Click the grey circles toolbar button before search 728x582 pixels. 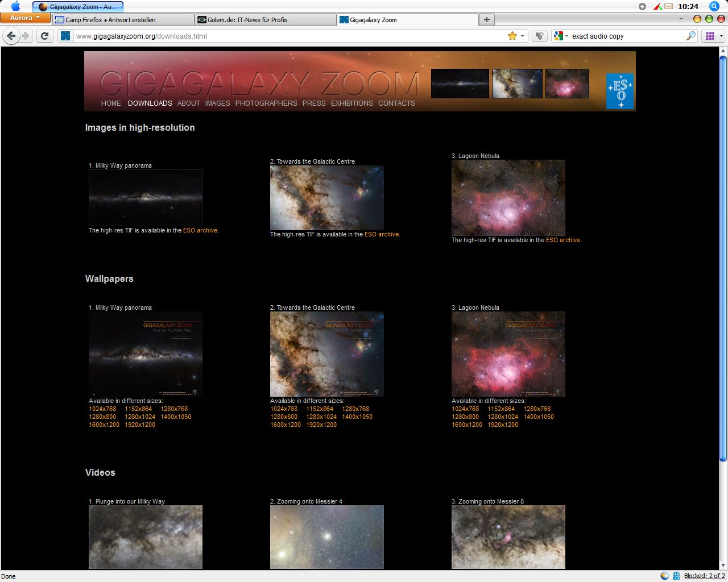540,36
